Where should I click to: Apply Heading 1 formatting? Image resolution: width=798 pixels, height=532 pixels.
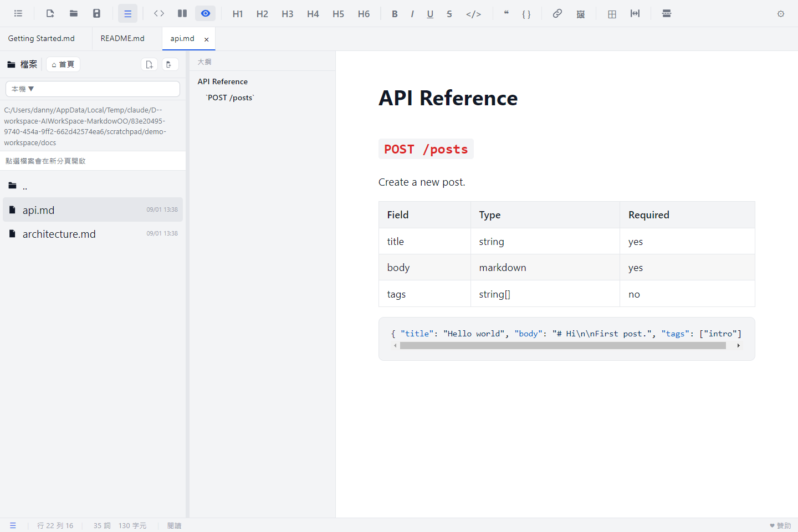(238, 14)
